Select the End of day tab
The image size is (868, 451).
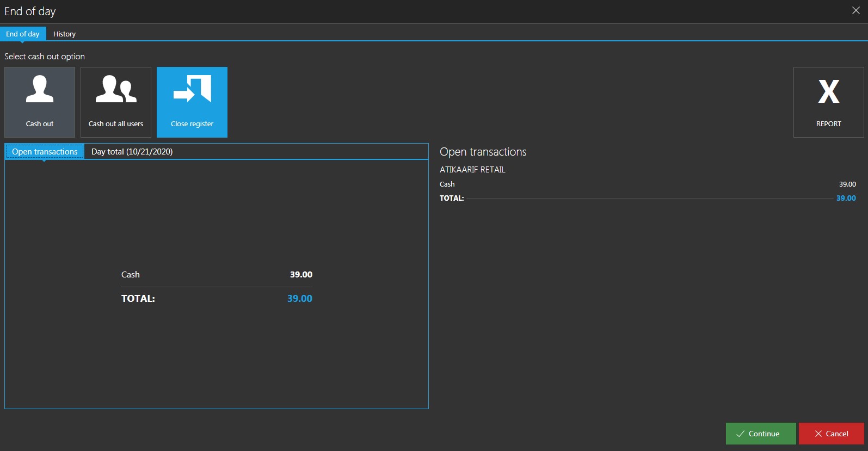(x=23, y=34)
